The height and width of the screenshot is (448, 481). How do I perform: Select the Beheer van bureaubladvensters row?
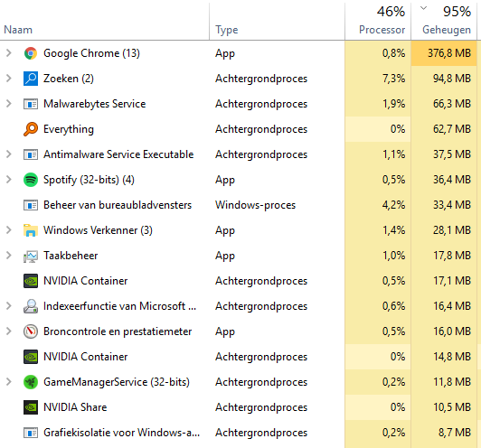point(239,205)
